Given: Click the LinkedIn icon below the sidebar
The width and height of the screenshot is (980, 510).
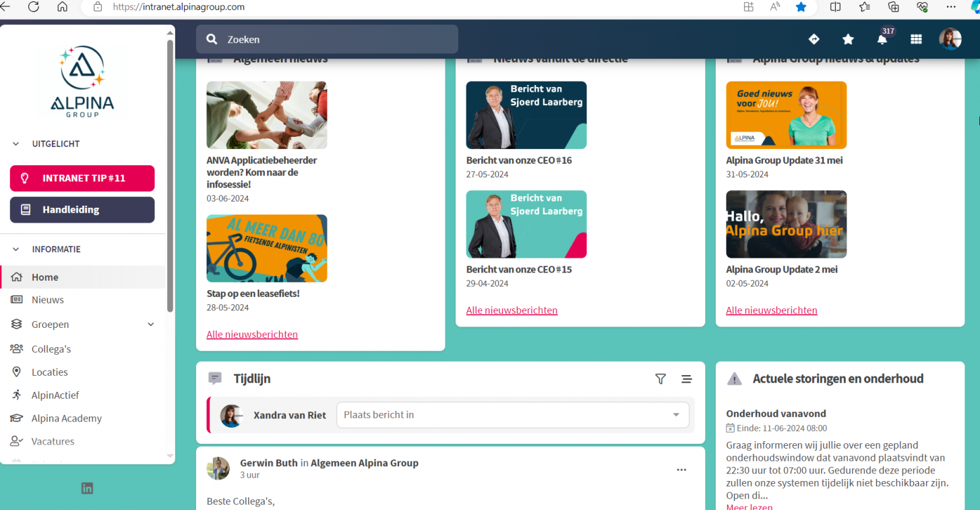Looking at the screenshot, I should click(87, 488).
